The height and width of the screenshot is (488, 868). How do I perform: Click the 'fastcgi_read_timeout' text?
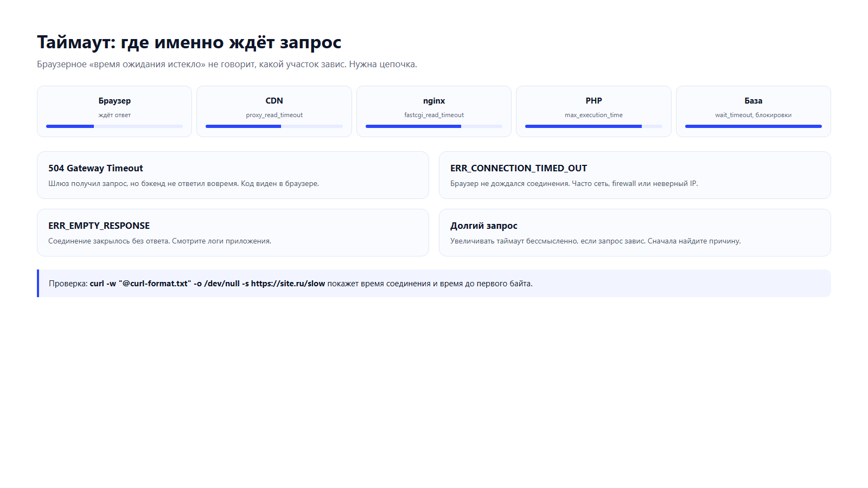[434, 115]
